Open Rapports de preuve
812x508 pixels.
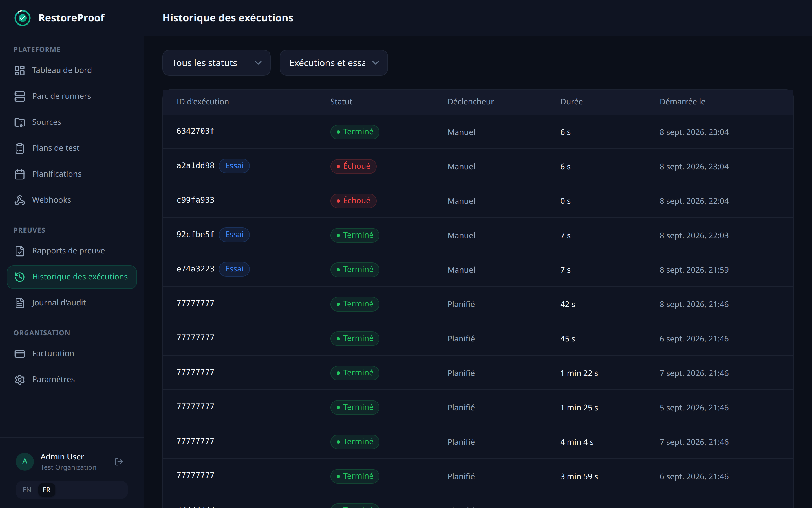[x=72, y=251]
